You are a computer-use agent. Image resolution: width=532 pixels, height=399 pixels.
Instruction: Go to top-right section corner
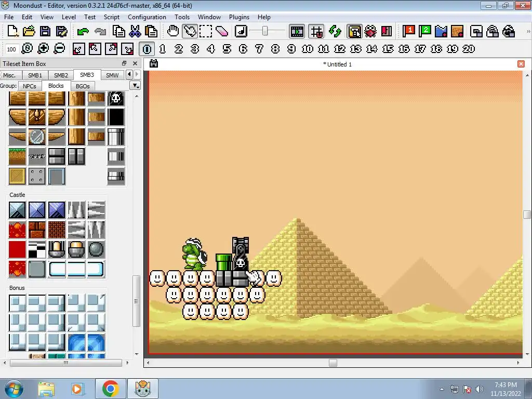tap(111, 49)
